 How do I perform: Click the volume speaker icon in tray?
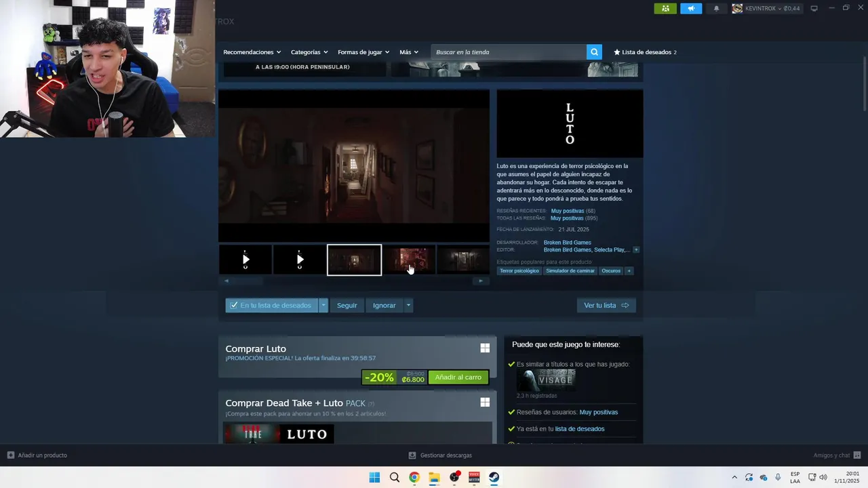pos(823,477)
